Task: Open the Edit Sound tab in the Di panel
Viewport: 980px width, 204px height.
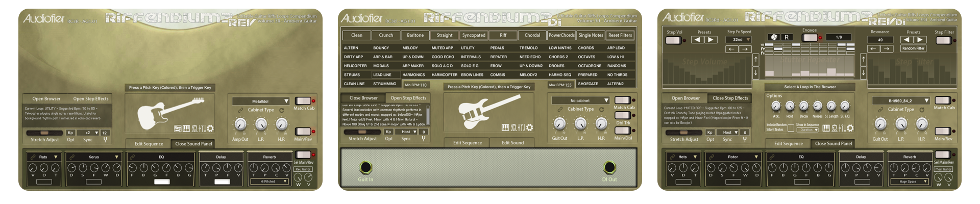Action: pyautogui.click(x=512, y=143)
